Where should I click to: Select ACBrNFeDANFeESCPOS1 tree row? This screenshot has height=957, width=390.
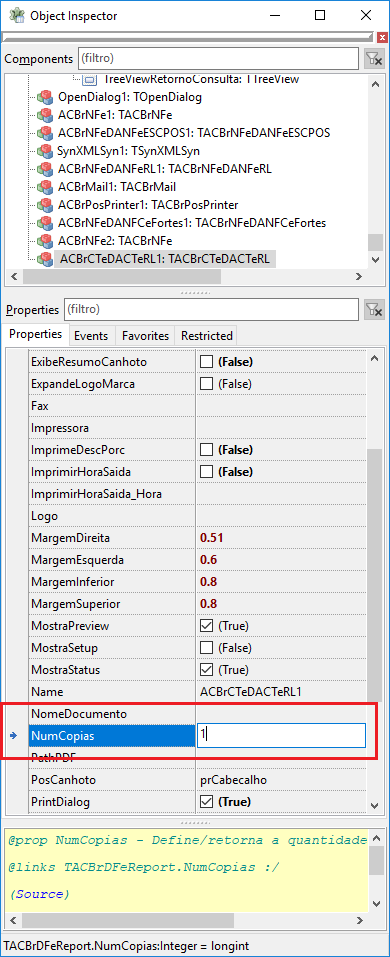tap(194, 132)
